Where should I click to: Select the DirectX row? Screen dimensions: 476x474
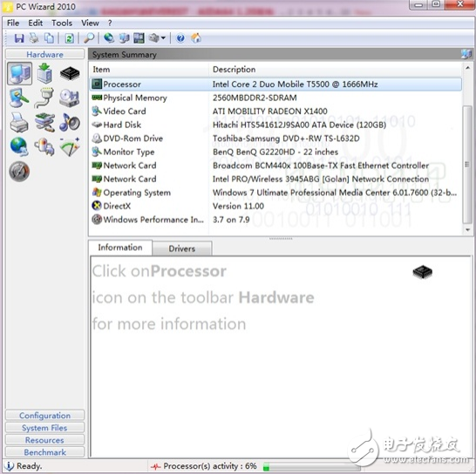click(275, 206)
